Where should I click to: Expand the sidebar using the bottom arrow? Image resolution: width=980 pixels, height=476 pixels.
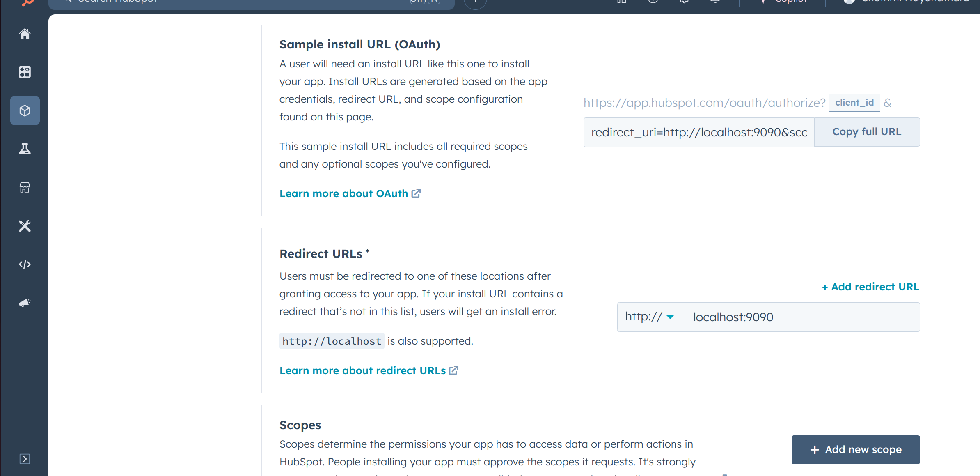25,459
